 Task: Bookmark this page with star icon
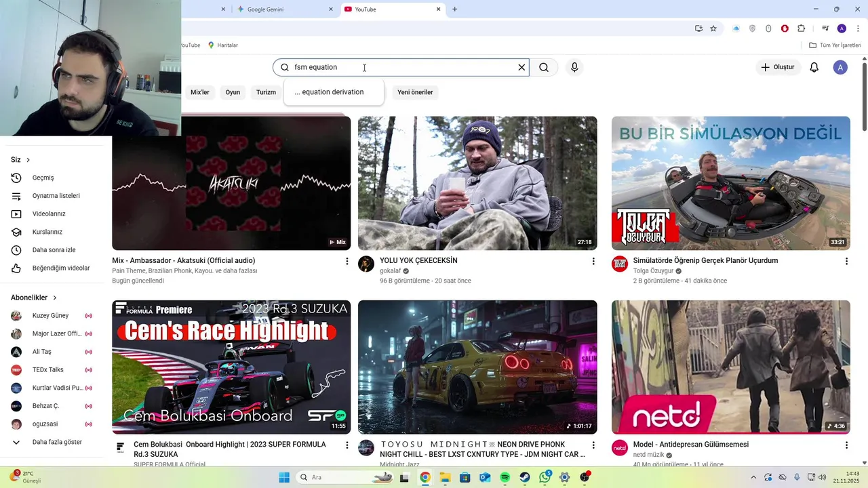pos(713,28)
